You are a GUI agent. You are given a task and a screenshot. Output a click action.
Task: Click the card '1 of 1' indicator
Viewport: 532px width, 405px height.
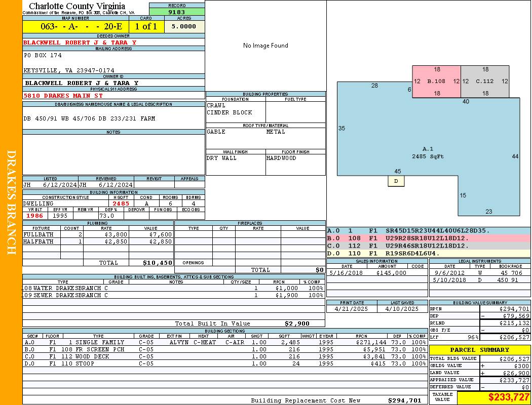(x=146, y=26)
